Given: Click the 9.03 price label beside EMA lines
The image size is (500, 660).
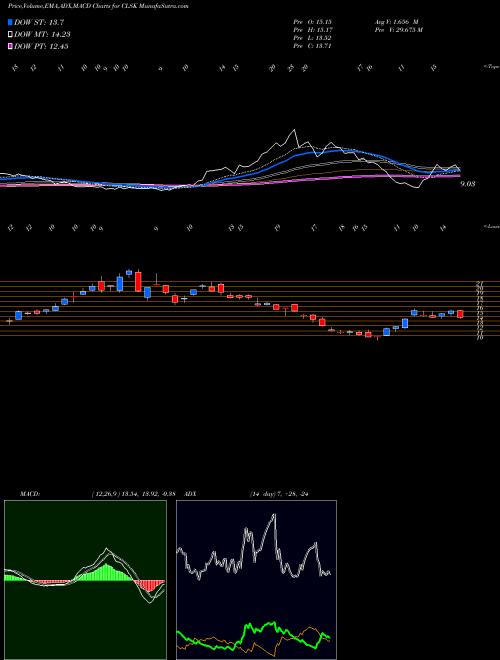Looking at the screenshot, I should pyautogui.click(x=468, y=184).
